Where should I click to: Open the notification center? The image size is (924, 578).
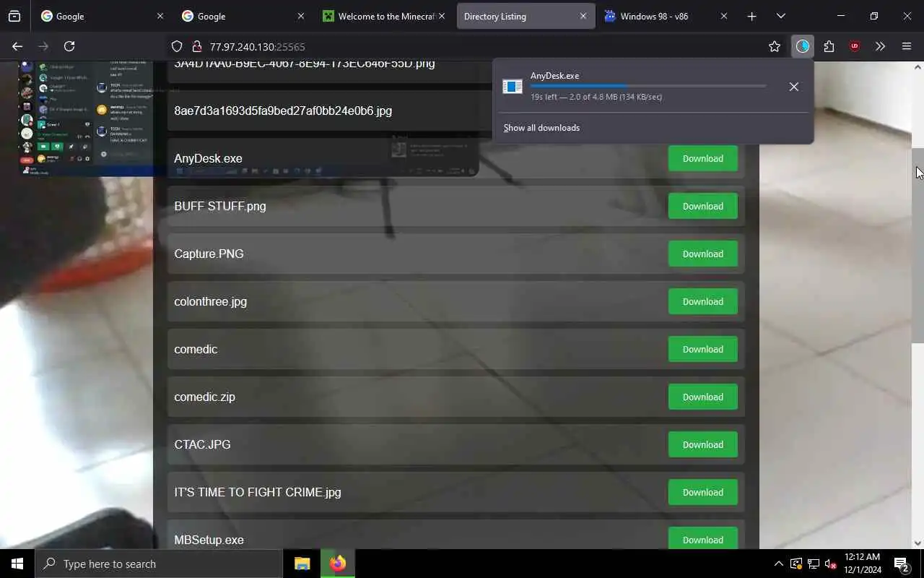click(902, 564)
